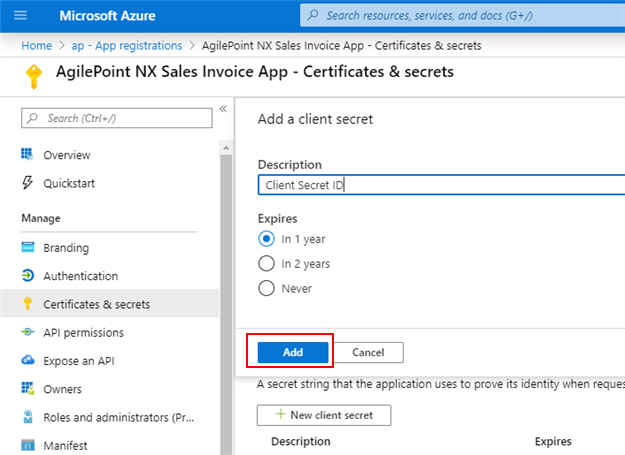Image resolution: width=625 pixels, height=455 pixels.
Task: Click the 'Manage' section label in sidebar
Action: pos(41,218)
